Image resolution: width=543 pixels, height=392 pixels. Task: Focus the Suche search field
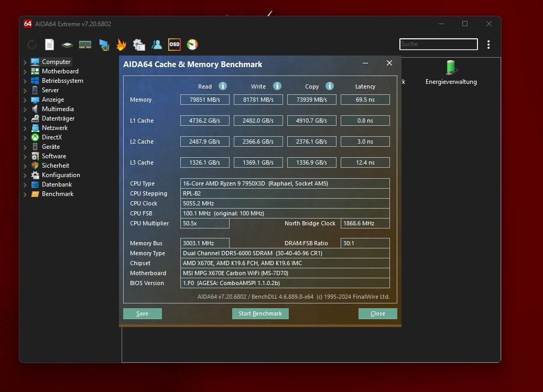point(438,44)
